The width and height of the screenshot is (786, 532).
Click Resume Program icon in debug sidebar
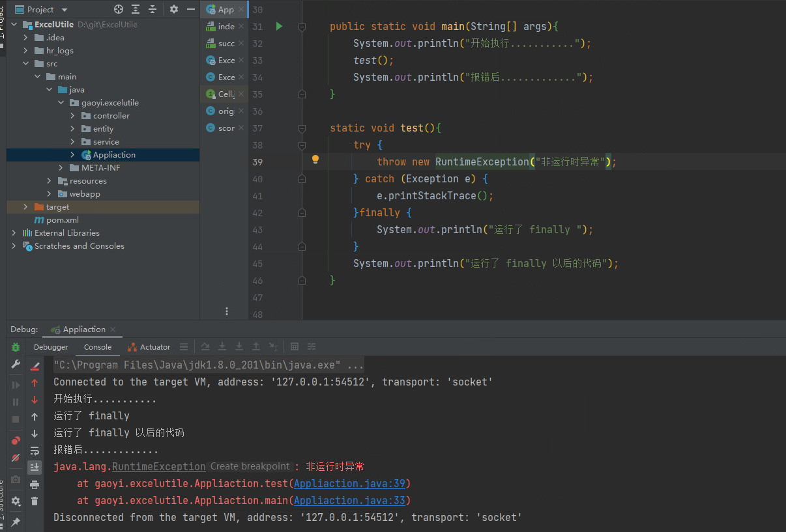pos(16,385)
